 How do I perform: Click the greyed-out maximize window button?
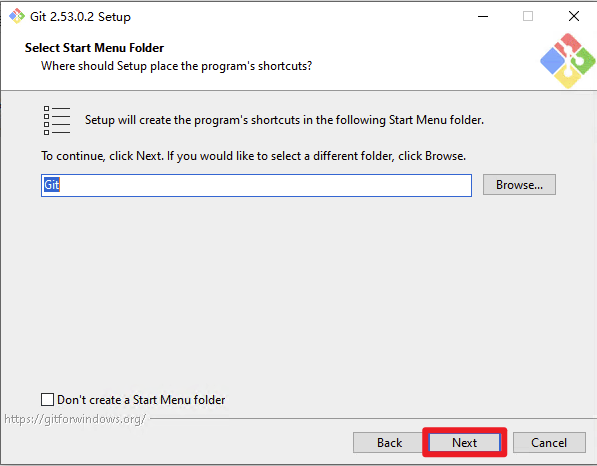[x=528, y=16]
